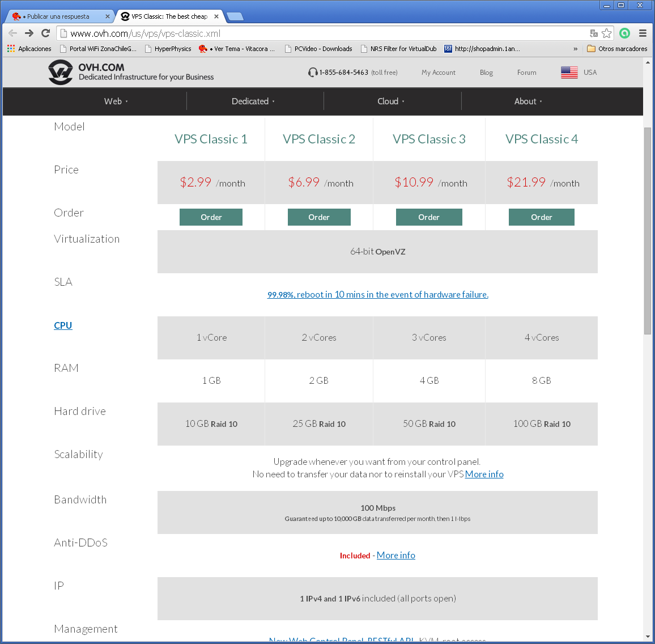Click the OVH logo in the header
655x644 pixels.
pos(61,72)
